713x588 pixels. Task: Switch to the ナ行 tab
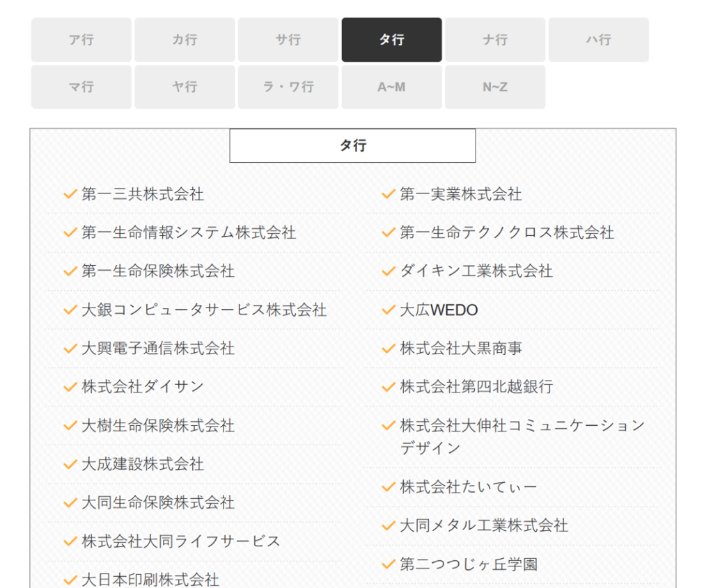point(494,40)
